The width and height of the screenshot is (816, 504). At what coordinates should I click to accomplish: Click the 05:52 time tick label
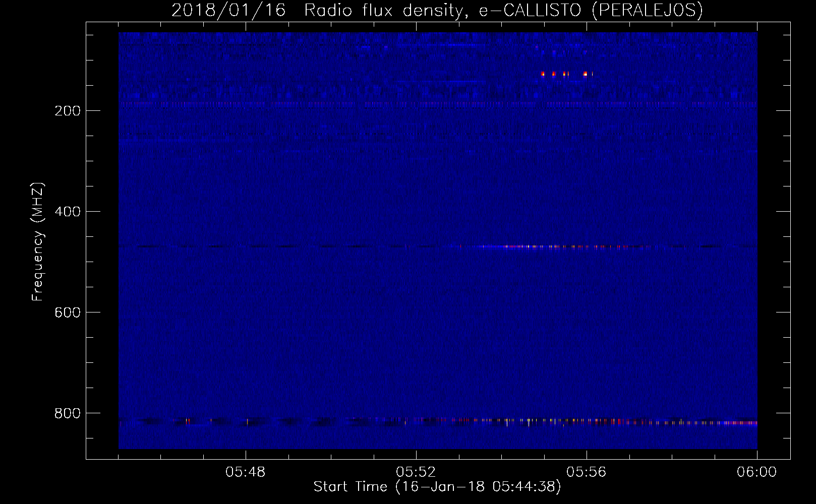coord(416,472)
